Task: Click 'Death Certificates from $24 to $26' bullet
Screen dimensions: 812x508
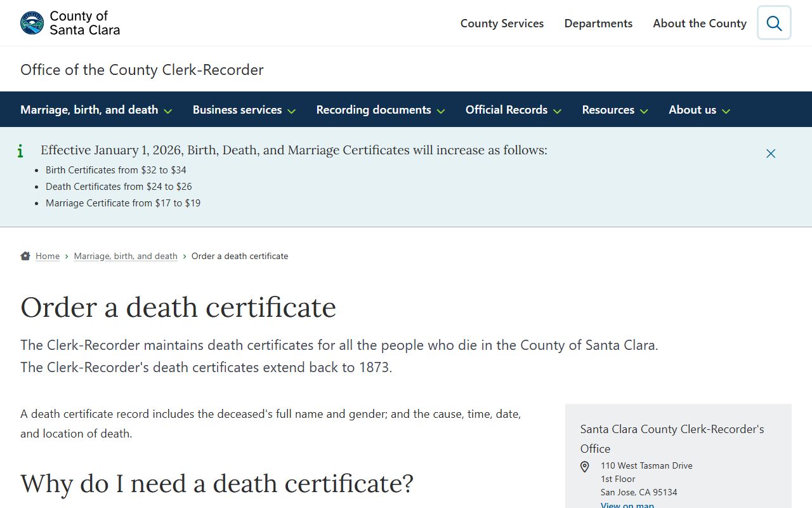Action: coord(119,187)
